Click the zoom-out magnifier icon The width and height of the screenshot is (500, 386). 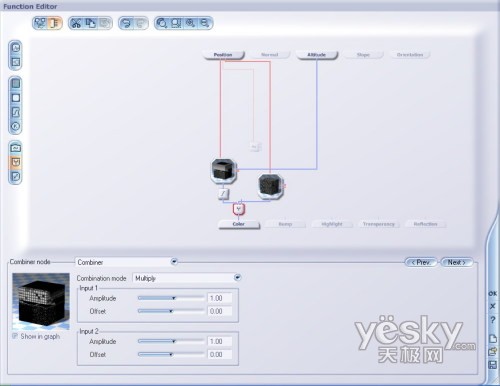point(205,23)
